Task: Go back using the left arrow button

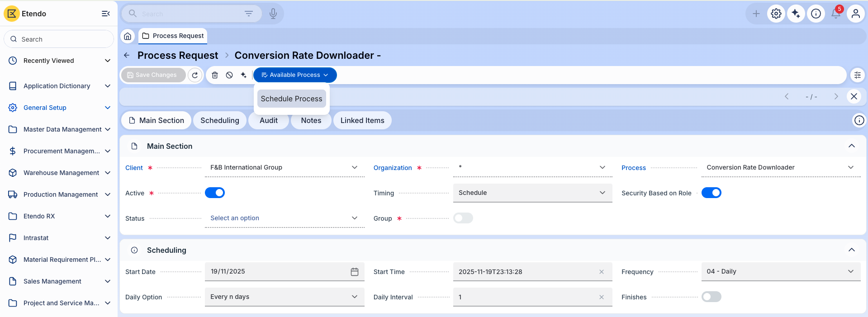Action: coord(127,56)
